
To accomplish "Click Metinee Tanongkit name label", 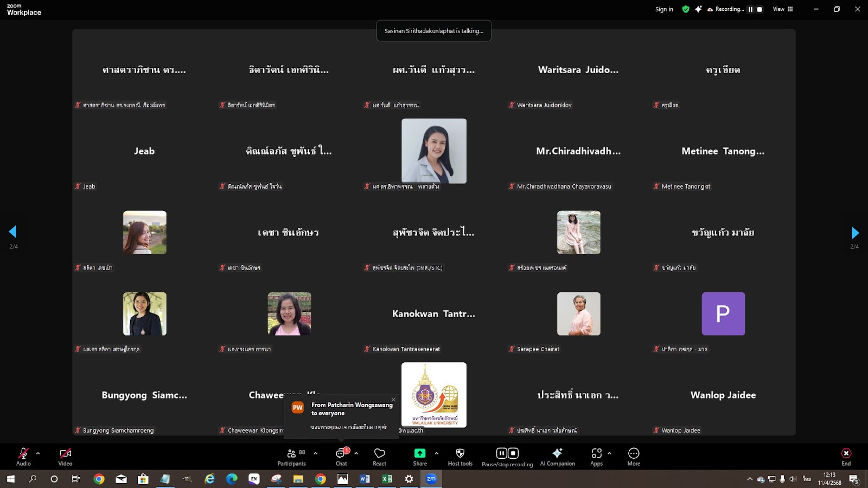I will (x=686, y=187).
